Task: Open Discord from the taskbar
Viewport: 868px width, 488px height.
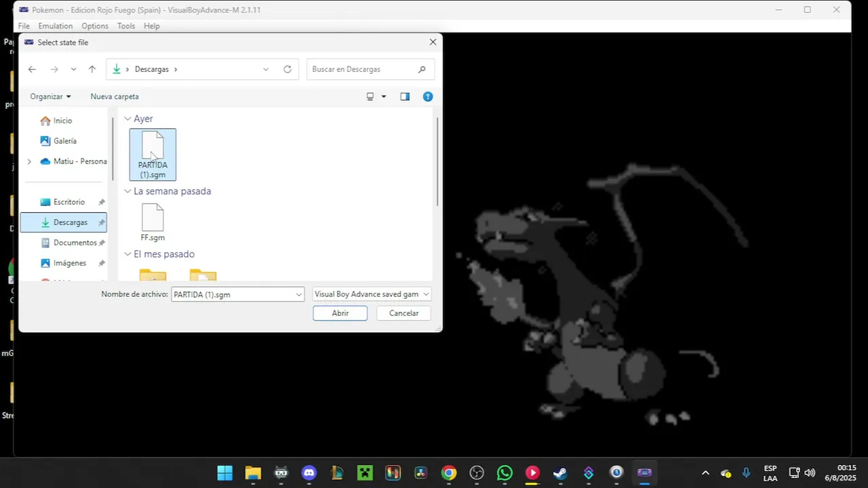Action: coord(309,472)
